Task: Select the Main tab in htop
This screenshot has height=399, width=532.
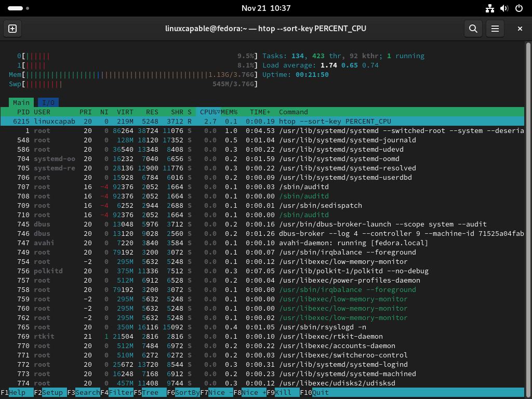Action: click(21, 102)
